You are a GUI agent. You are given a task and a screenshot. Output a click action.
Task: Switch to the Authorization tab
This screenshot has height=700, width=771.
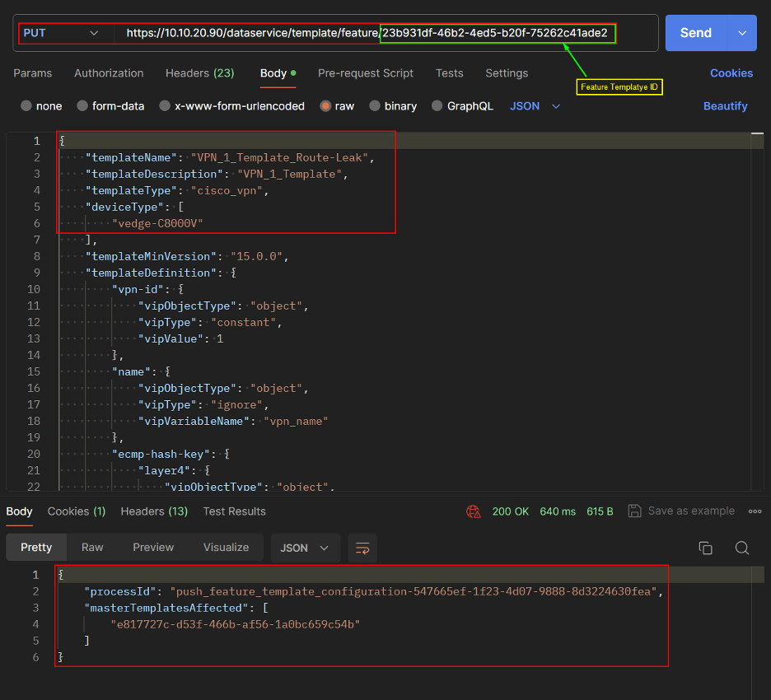[109, 73]
